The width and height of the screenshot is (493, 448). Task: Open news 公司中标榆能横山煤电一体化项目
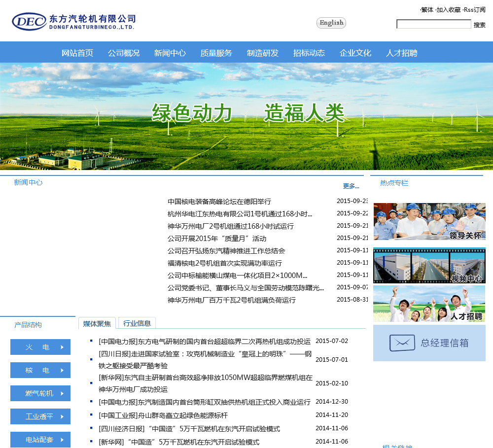click(238, 276)
